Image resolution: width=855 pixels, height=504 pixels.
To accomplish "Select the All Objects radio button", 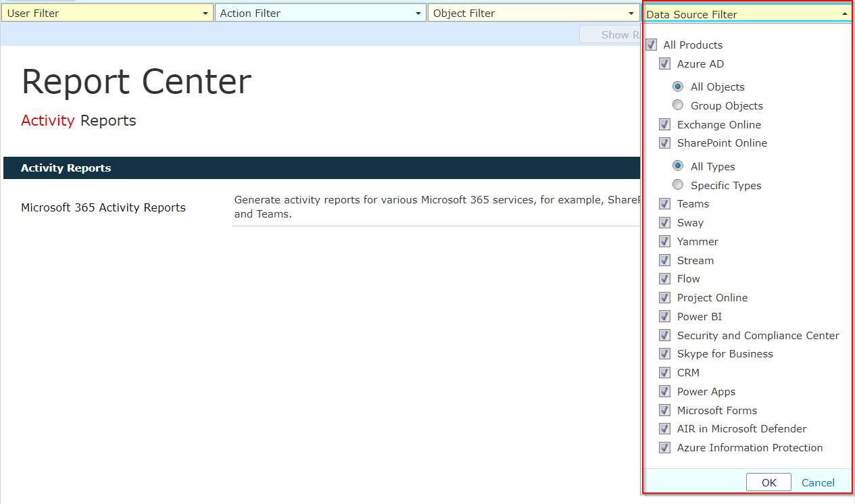I will point(678,86).
